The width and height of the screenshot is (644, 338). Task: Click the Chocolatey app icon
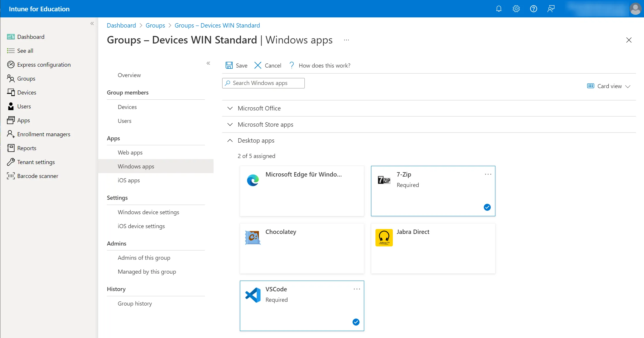click(253, 238)
